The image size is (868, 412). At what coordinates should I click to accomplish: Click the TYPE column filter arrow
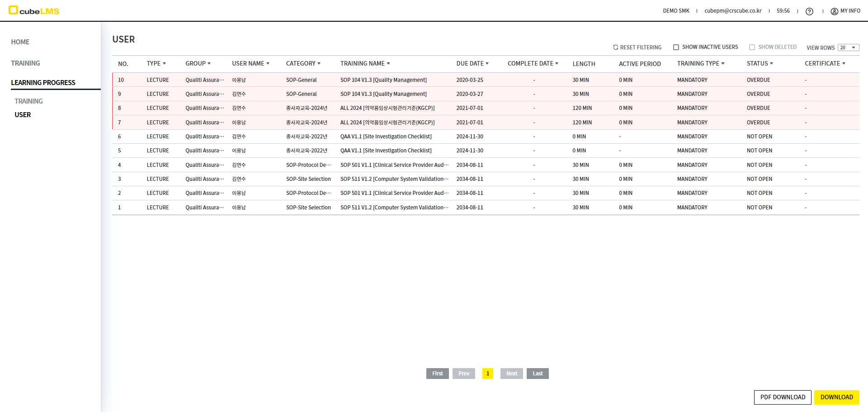(164, 64)
